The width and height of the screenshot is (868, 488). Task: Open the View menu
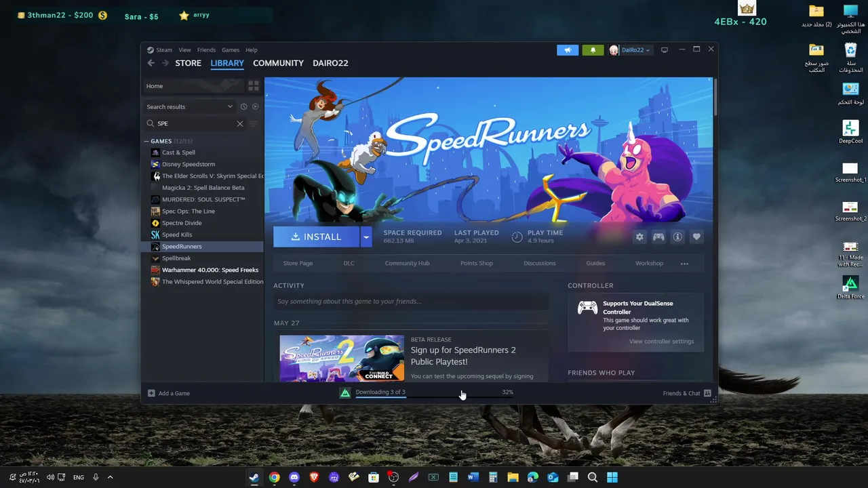coord(184,50)
